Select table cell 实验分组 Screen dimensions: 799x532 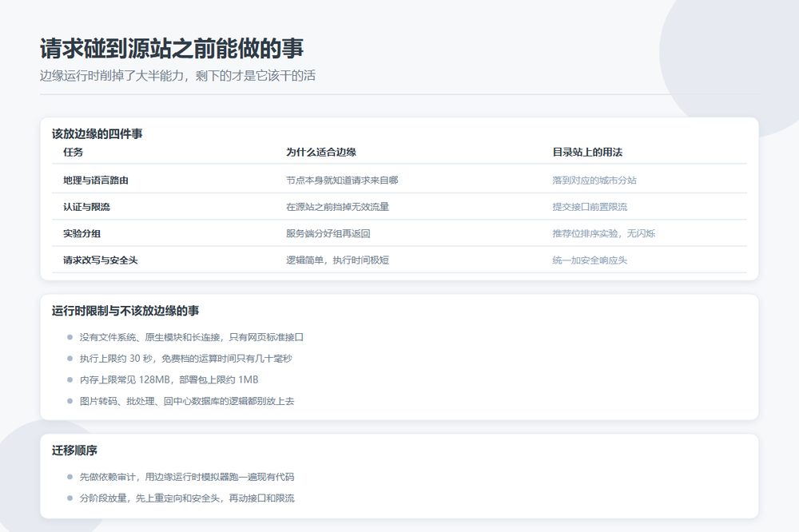coord(81,233)
